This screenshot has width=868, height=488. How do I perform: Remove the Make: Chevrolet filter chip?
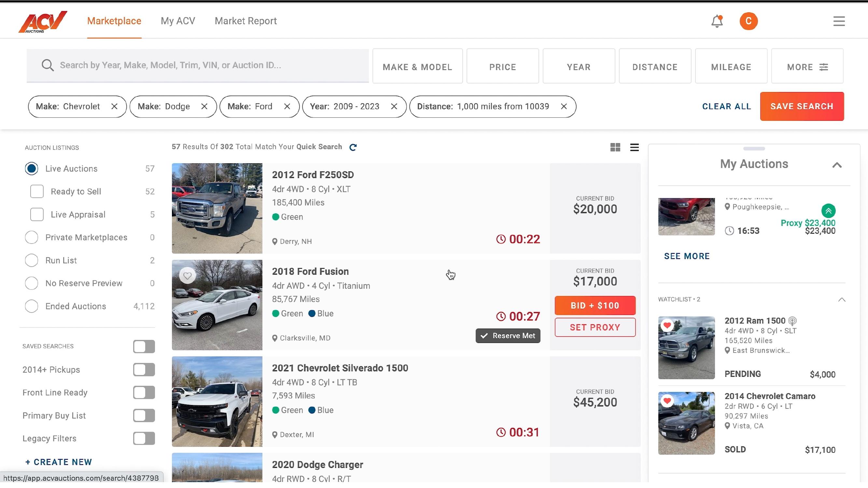114,106
